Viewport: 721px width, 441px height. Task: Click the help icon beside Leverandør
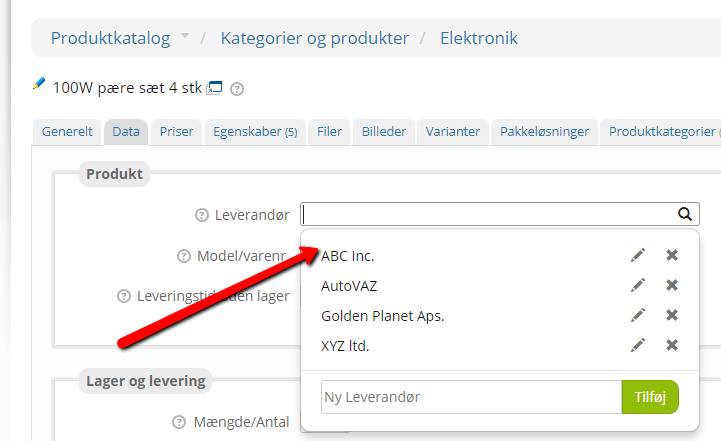pyautogui.click(x=201, y=215)
